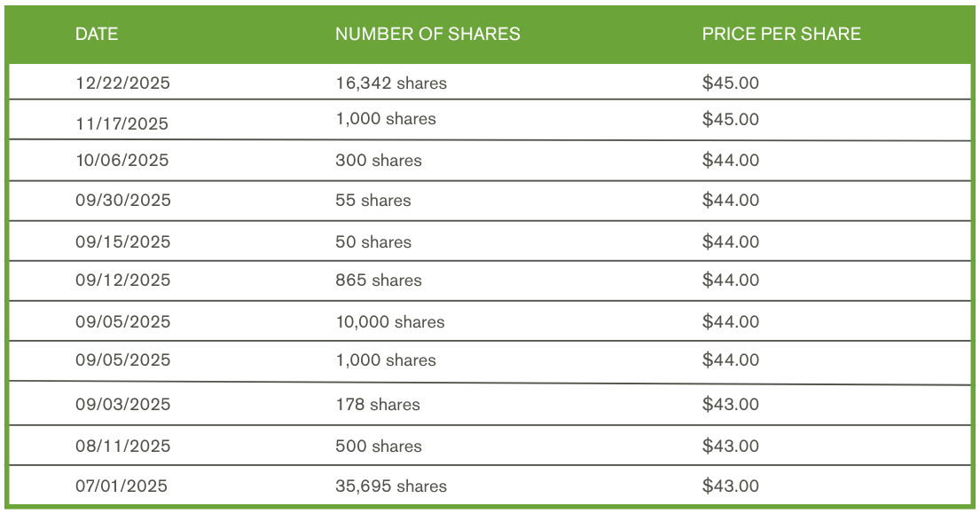Click the price in the 11/17/2025 row
Viewport: 980px width, 514px height.
(731, 120)
